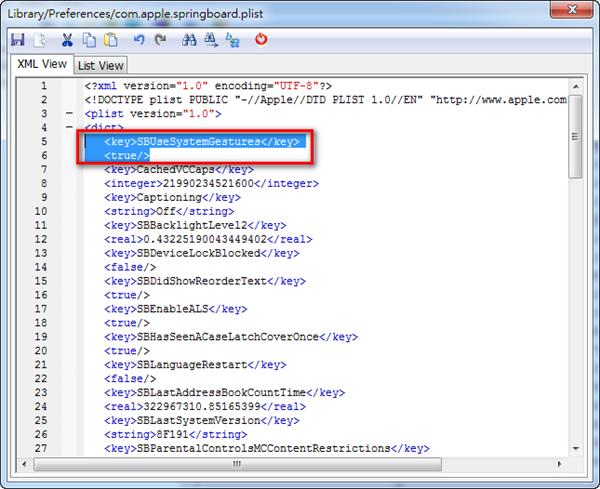
Task: Click line number 27 in the gutter
Action: 41,448
